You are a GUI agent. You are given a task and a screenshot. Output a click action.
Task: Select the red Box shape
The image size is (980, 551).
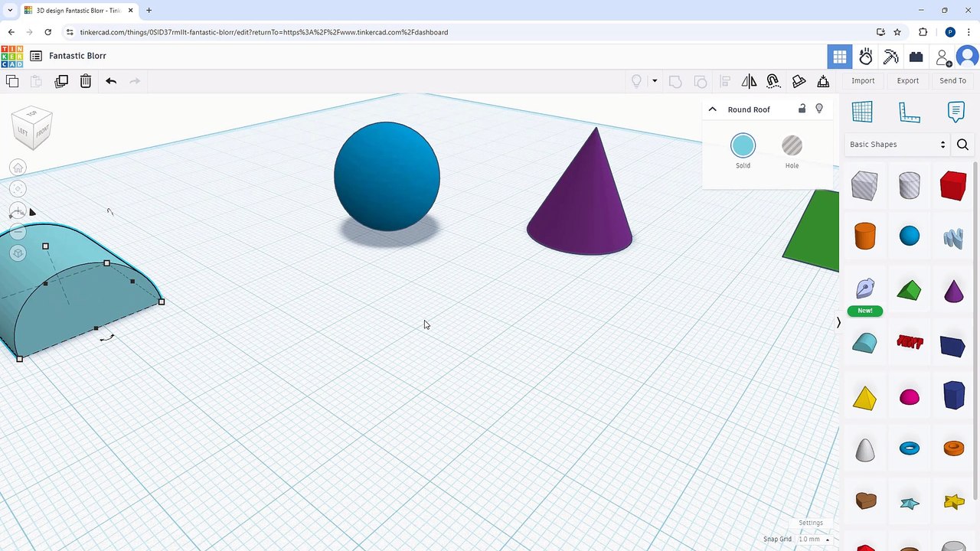(x=953, y=186)
